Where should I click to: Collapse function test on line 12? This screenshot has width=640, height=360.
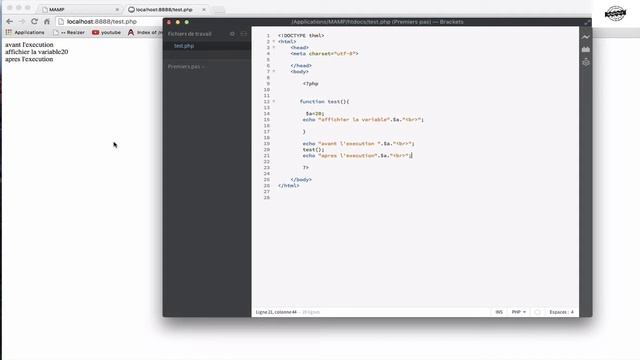pos(274,102)
